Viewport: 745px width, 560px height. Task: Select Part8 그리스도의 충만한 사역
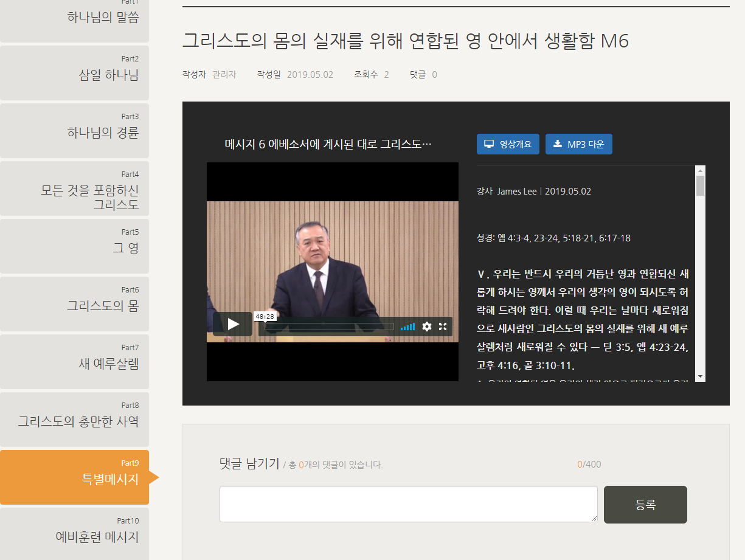74,419
